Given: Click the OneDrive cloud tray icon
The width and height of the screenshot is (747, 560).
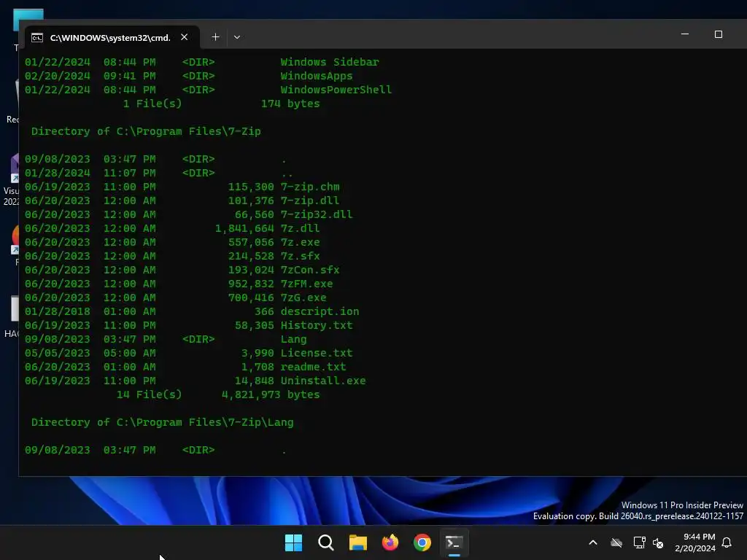Looking at the screenshot, I should click(x=616, y=542).
